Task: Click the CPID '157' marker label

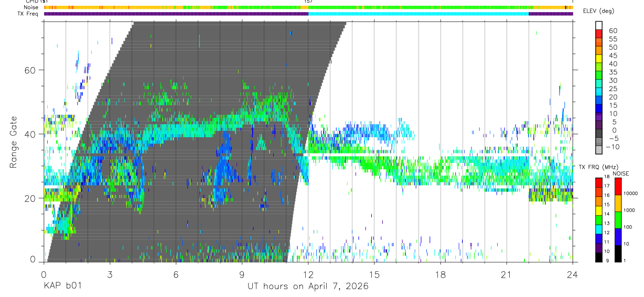Action: click(308, 2)
